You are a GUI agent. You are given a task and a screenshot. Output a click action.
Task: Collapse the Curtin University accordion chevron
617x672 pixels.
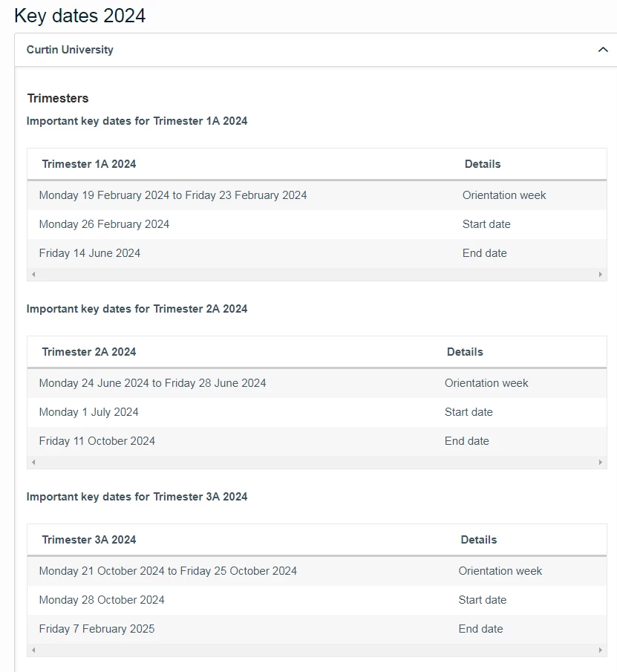603,50
